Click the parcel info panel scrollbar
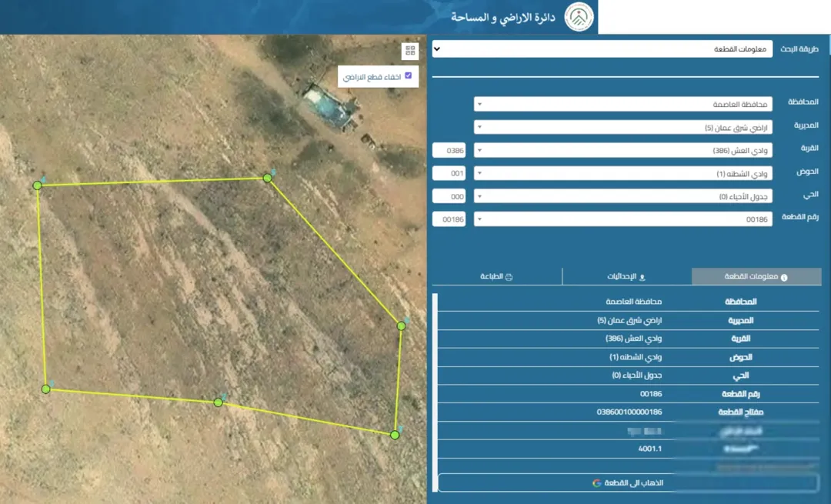This screenshot has height=504, width=831. (435, 392)
